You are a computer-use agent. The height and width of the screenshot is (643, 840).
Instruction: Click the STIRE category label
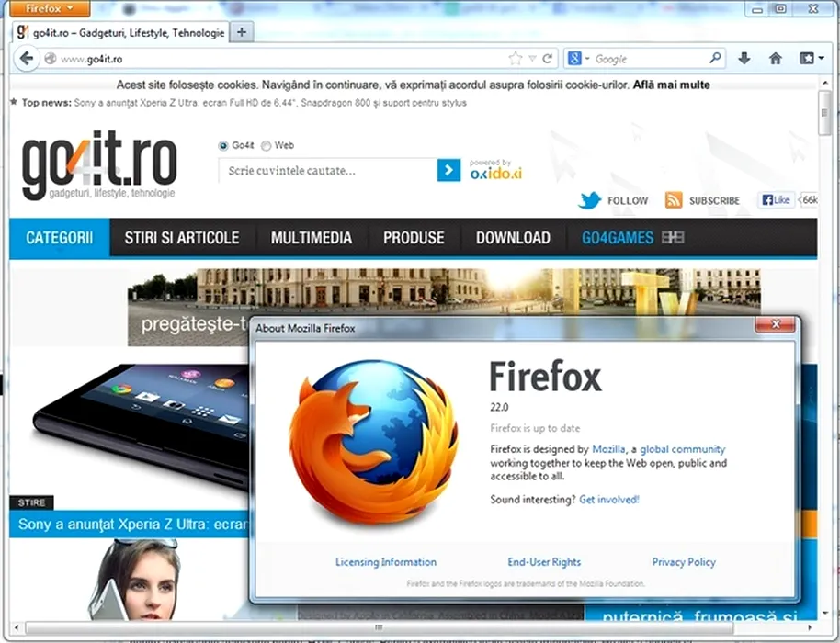(x=31, y=502)
